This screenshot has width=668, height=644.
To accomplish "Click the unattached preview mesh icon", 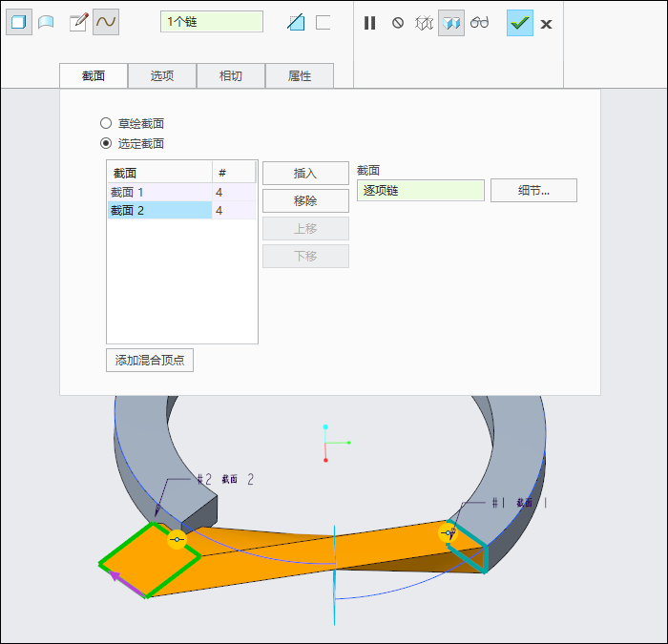I will 425,23.
